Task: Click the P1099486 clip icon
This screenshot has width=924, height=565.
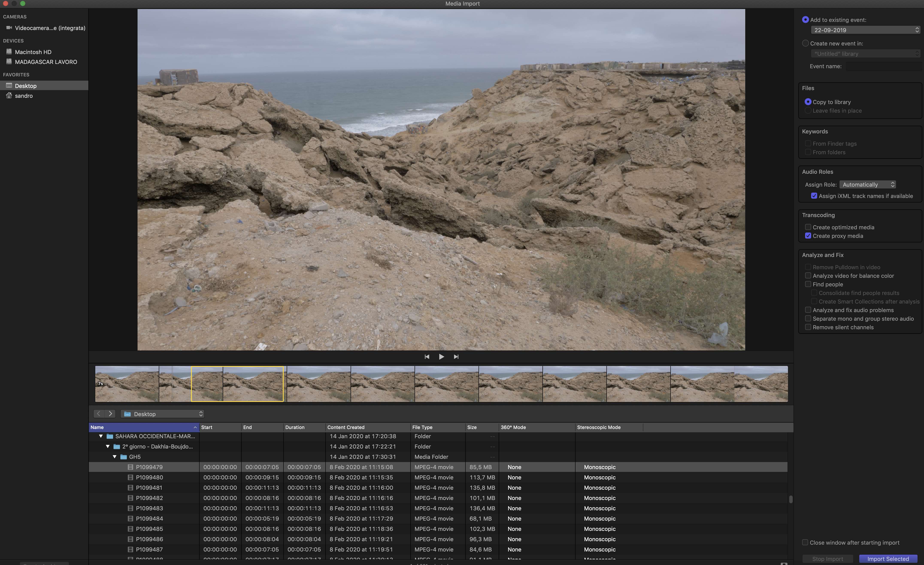Action: (x=130, y=539)
